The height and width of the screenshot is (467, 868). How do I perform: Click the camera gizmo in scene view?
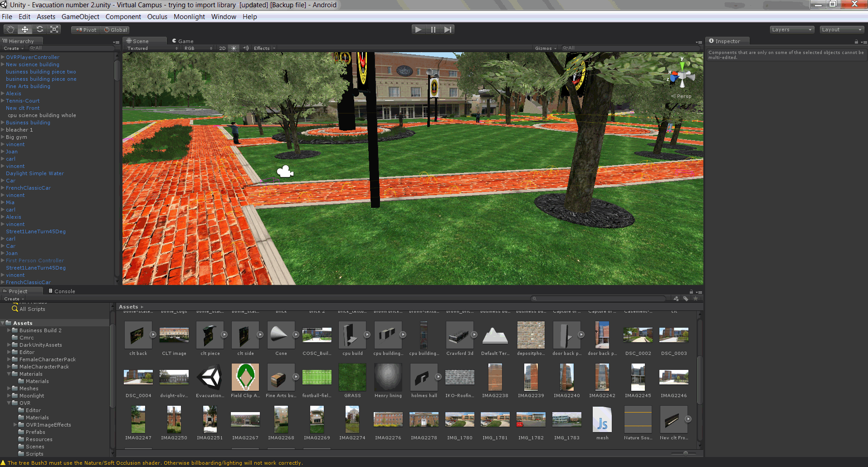[285, 172]
